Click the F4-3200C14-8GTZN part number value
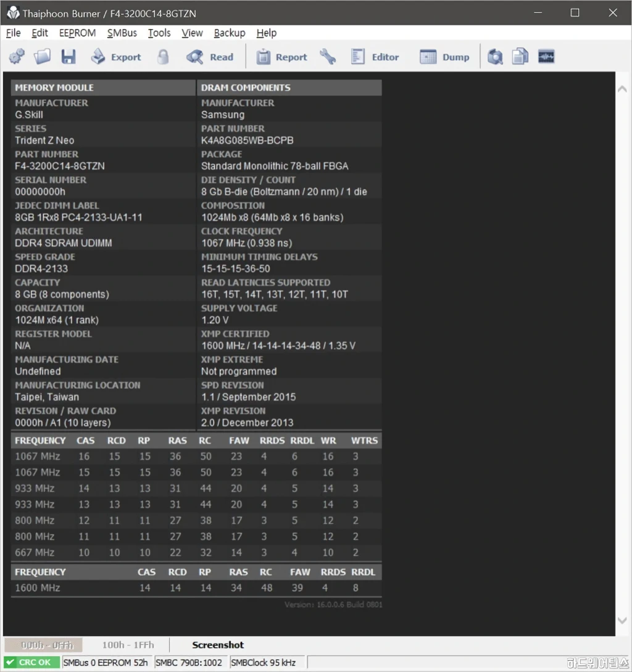Screen dimensions: 632x672 point(60,166)
